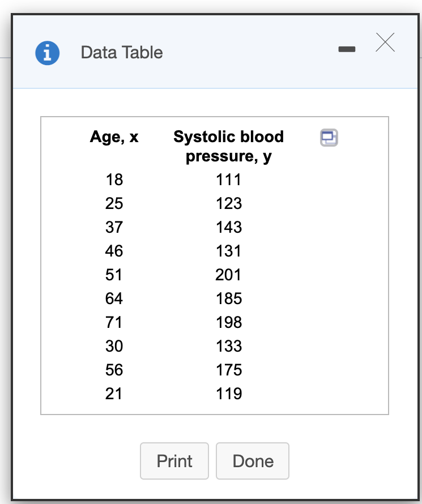Select the pressure cell showing 198

228,322
